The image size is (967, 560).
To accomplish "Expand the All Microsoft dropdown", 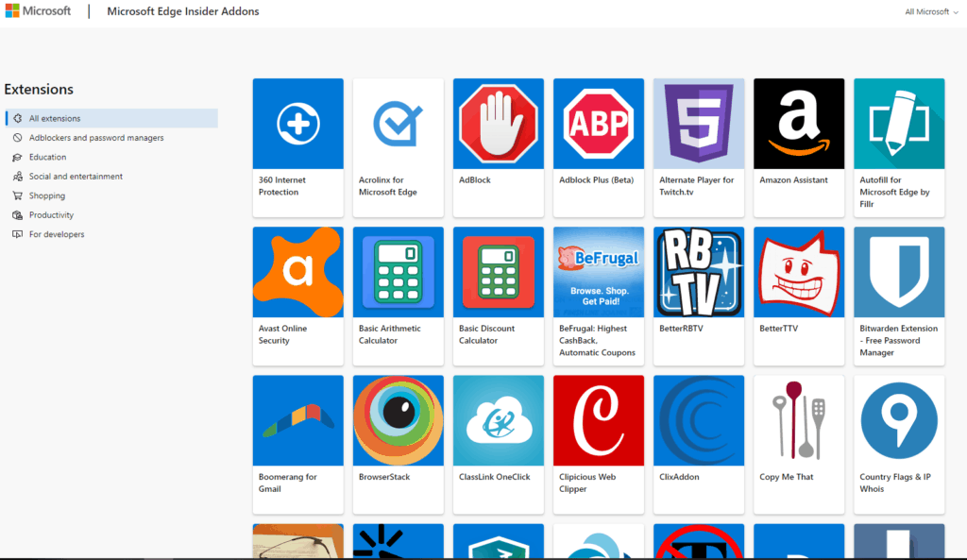I will (931, 11).
